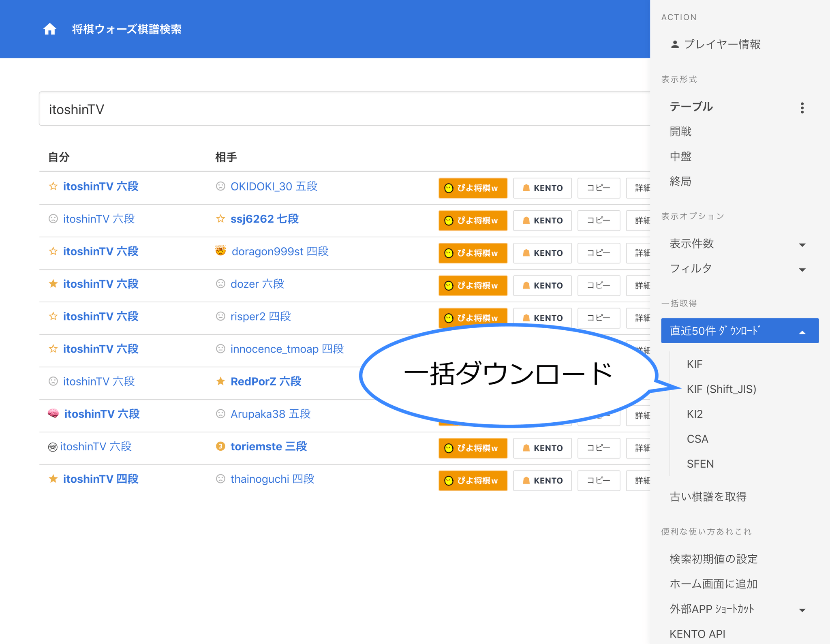
Task: Open opponent link doragon999st 四段
Action: point(280,251)
